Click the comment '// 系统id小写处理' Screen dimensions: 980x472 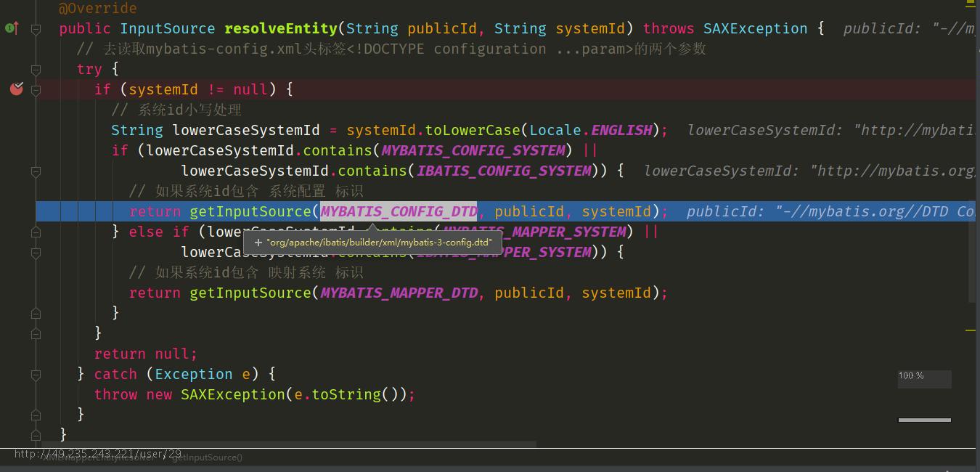coord(176,110)
